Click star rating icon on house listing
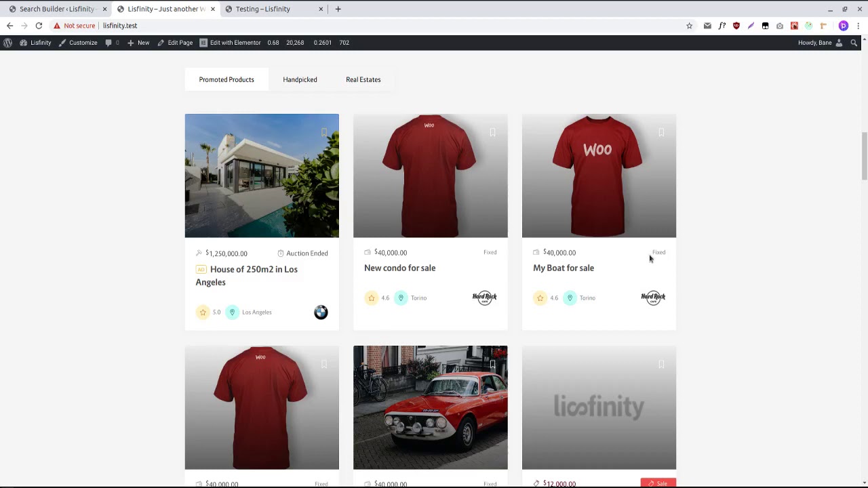Viewport: 868px width, 488px height. pos(203,312)
